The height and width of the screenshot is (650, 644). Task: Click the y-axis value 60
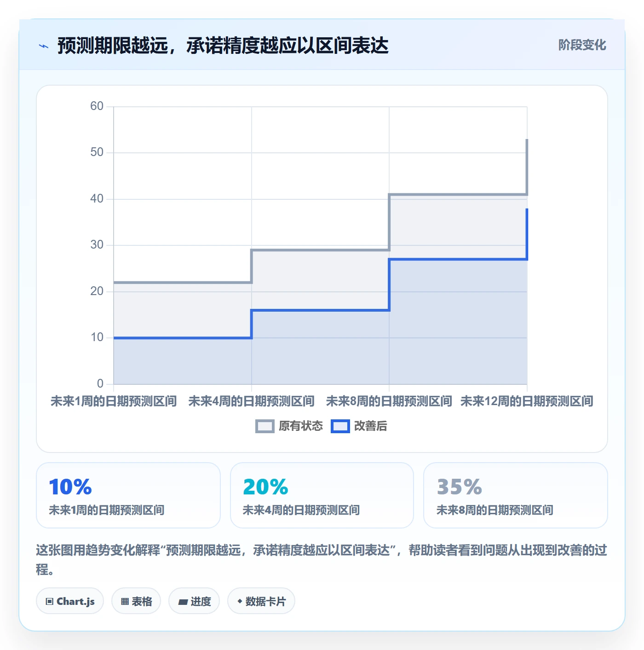coord(97,106)
